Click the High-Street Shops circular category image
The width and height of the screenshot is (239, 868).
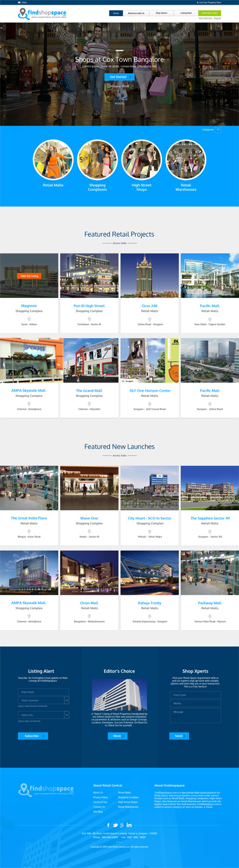pos(142,160)
